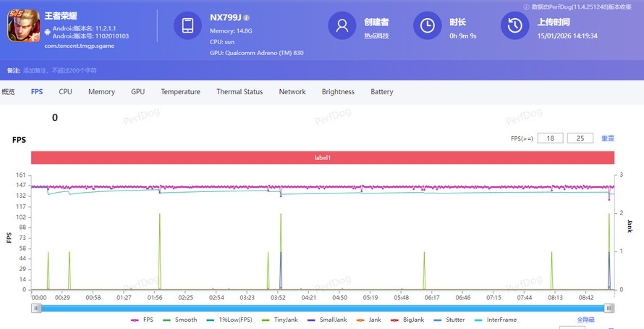644x329 pixels.
Task: Click the right handle of time range slider
Action: coord(609,308)
